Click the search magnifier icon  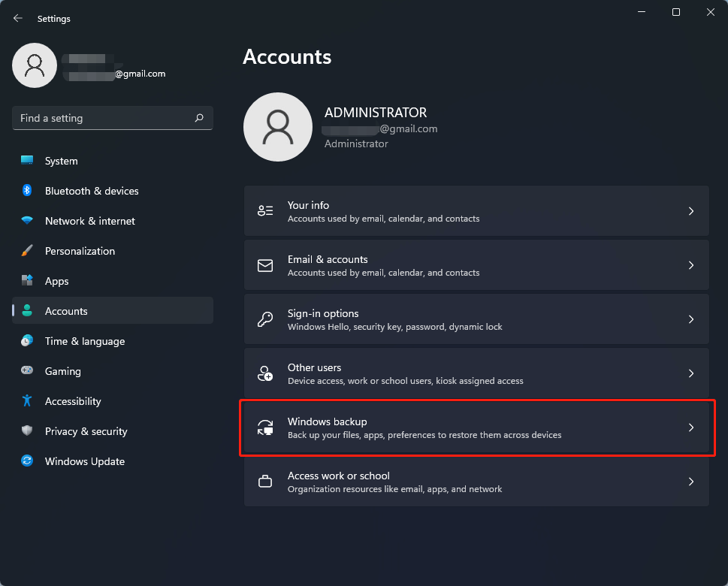point(199,118)
